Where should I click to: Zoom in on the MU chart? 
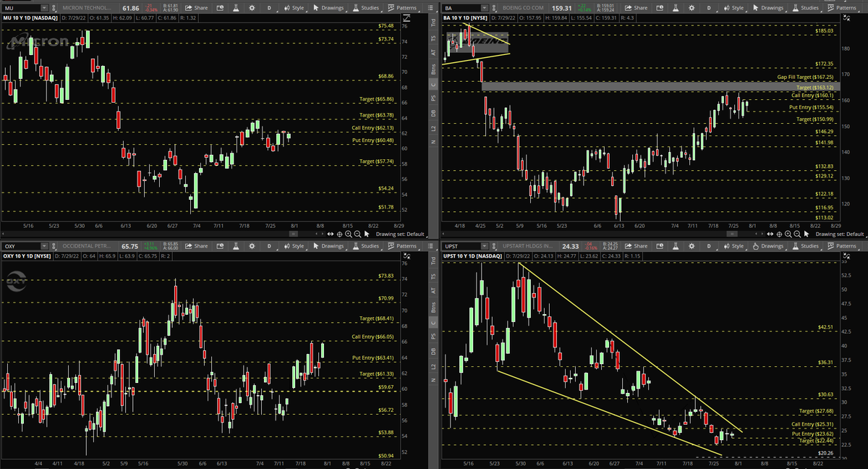click(x=348, y=234)
